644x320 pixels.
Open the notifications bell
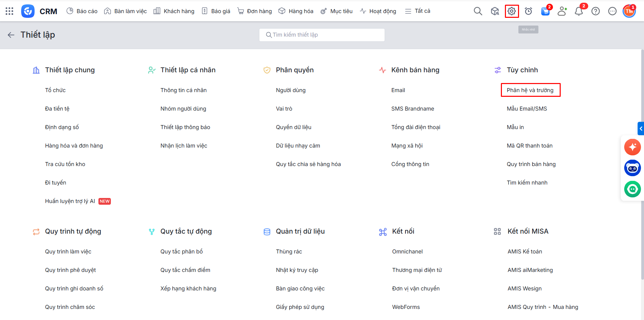(578, 11)
